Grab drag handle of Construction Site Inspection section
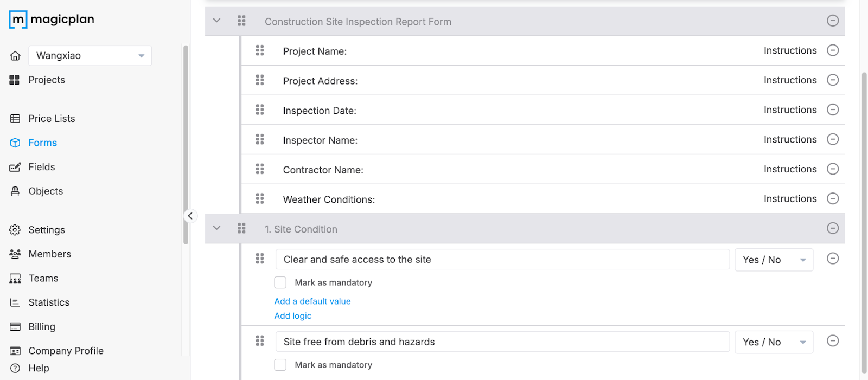868x380 pixels. click(x=241, y=21)
